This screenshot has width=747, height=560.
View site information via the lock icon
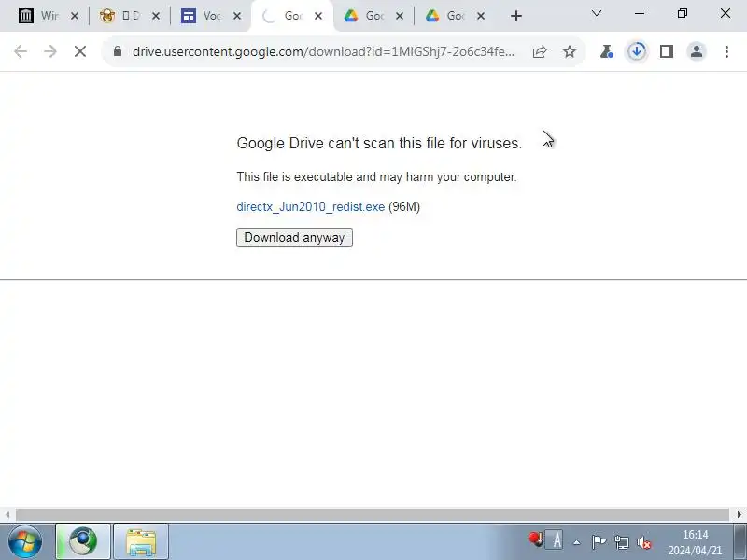point(118,51)
